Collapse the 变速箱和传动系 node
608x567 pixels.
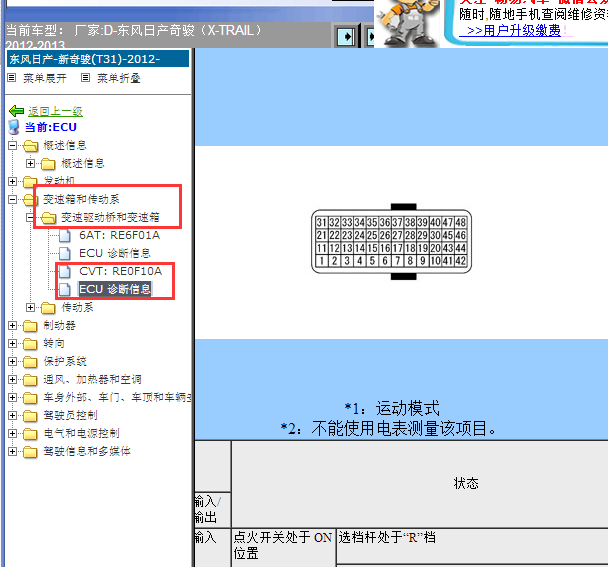pos(12,199)
